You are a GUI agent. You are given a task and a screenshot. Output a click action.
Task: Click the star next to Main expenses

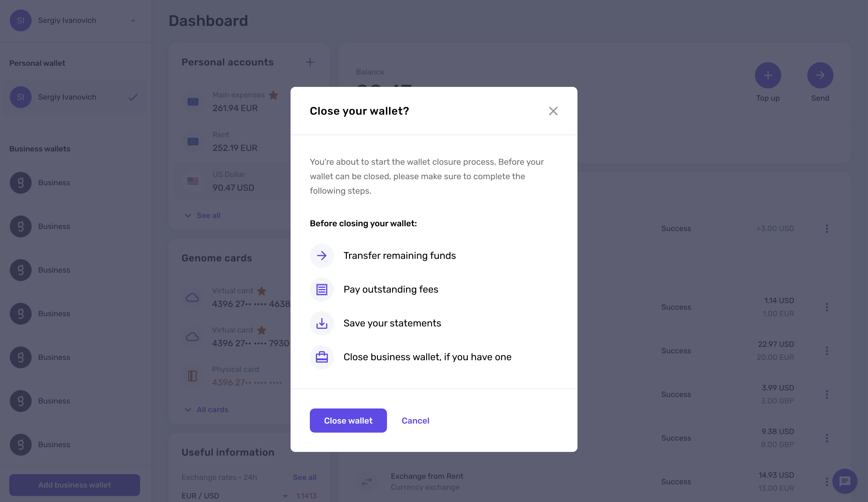point(273,95)
